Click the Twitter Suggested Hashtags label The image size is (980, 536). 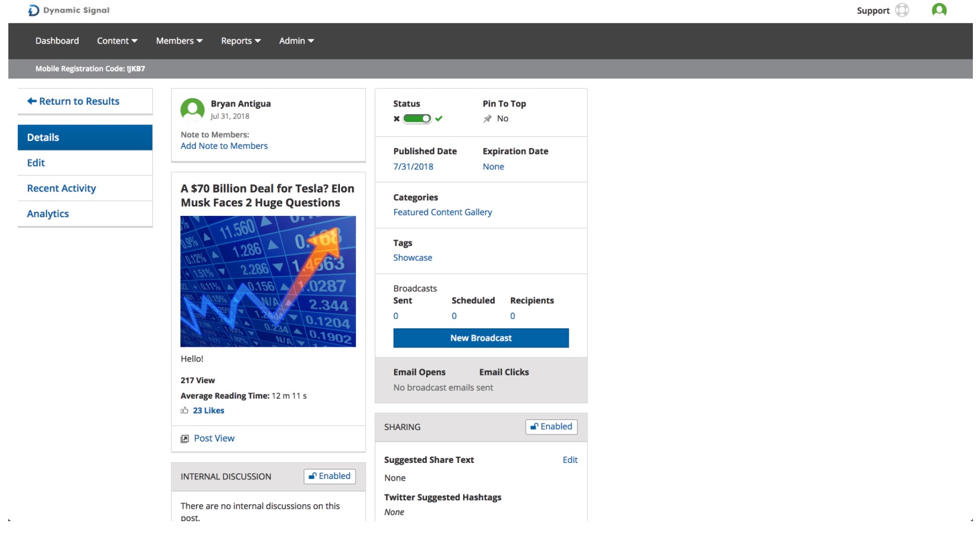tap(442, 497)
